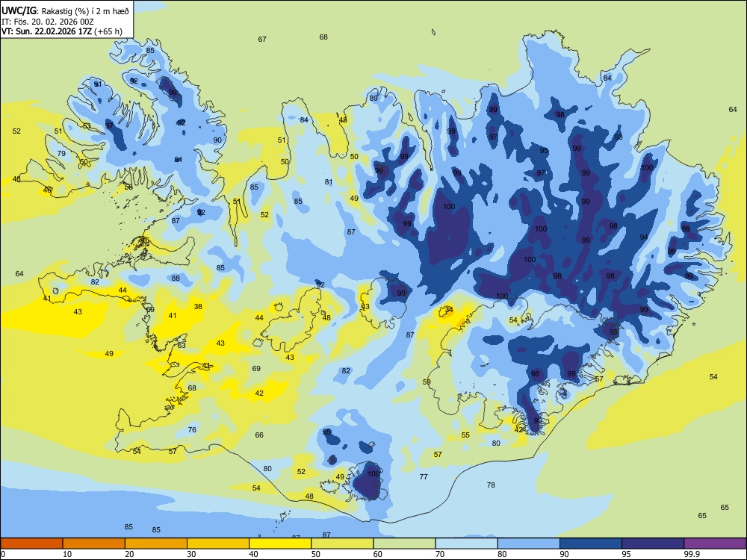Click the humidity value '78' off the south coast
The image size is (747, 560).
[491, 485]
